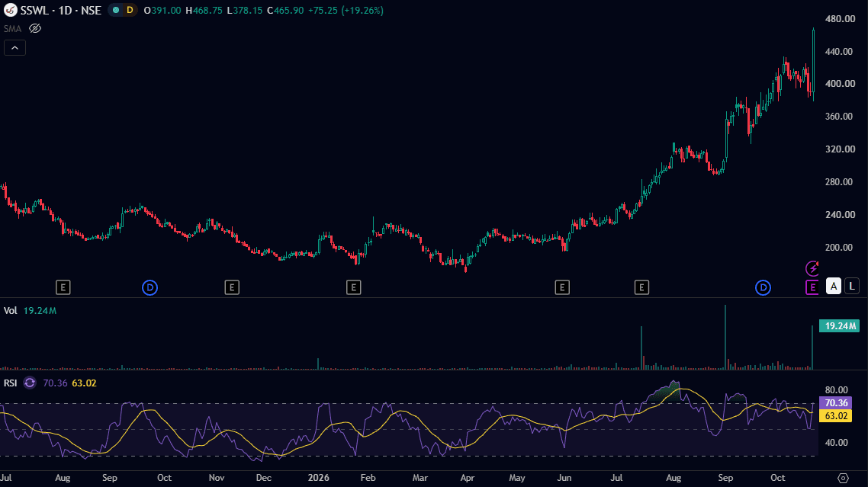The width and height of the screenshot is (868, 487).
Task: Click the open price O391.00
Action: pyautogui.click(x=162, y=11)
